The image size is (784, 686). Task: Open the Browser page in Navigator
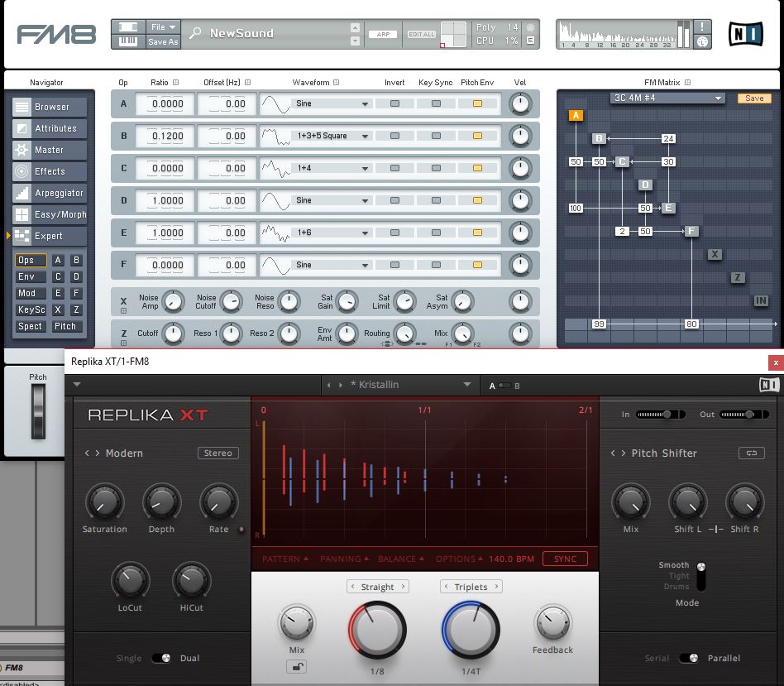[x=49, y=107]
